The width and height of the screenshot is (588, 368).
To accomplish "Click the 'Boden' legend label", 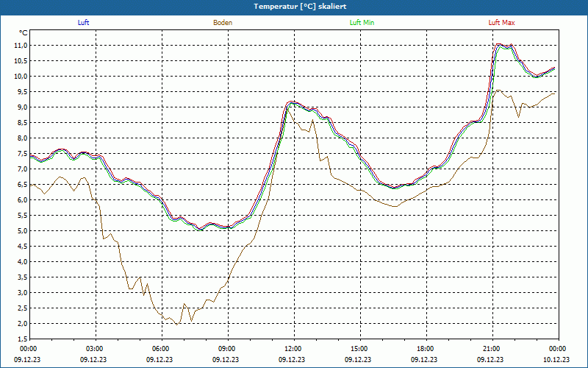I will 223,23.
